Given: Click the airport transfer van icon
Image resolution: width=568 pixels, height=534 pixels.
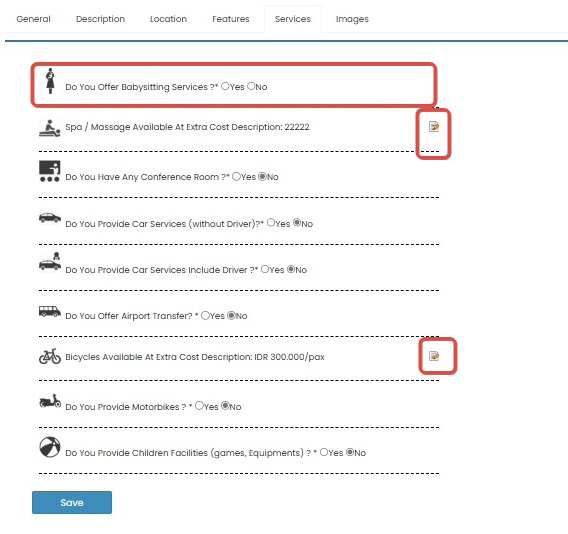Looking at the screenshot, I should coord(50,312).
